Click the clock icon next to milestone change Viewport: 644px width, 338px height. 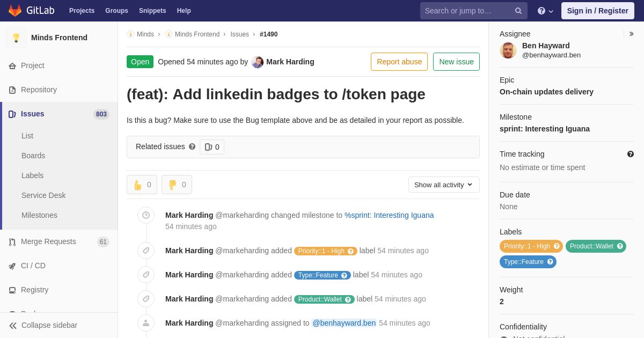(146, 215)
